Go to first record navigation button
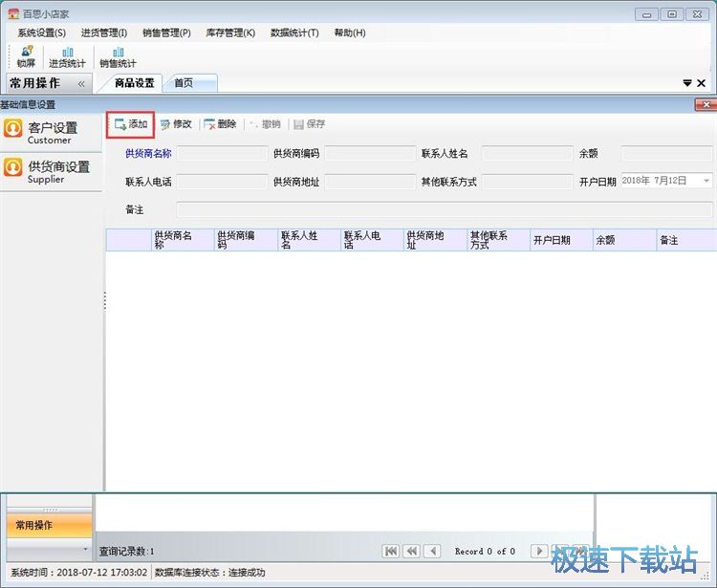Image resolution: width=717 pixels, height=588 pixels. point(391,552)
